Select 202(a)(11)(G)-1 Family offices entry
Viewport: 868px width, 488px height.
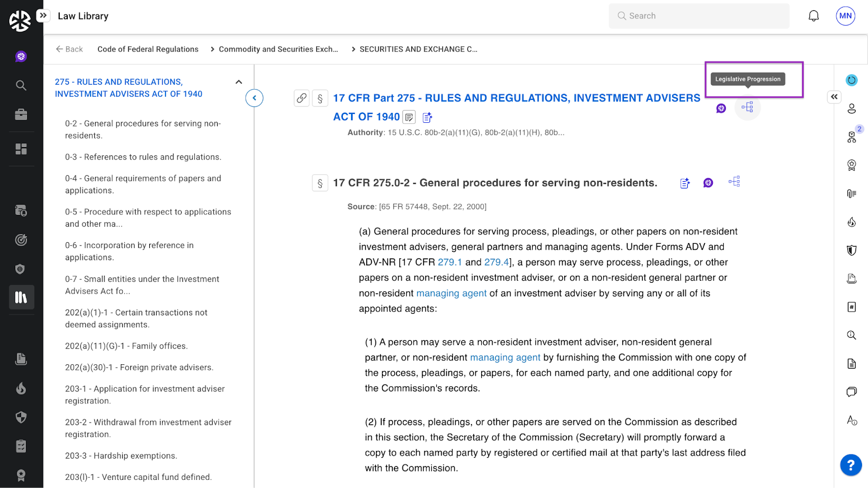pyautogui.click(x=126, y=346)
